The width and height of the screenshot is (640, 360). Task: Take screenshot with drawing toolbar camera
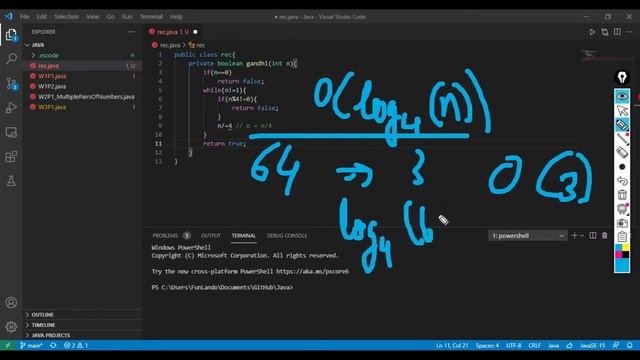coord(622,223)
